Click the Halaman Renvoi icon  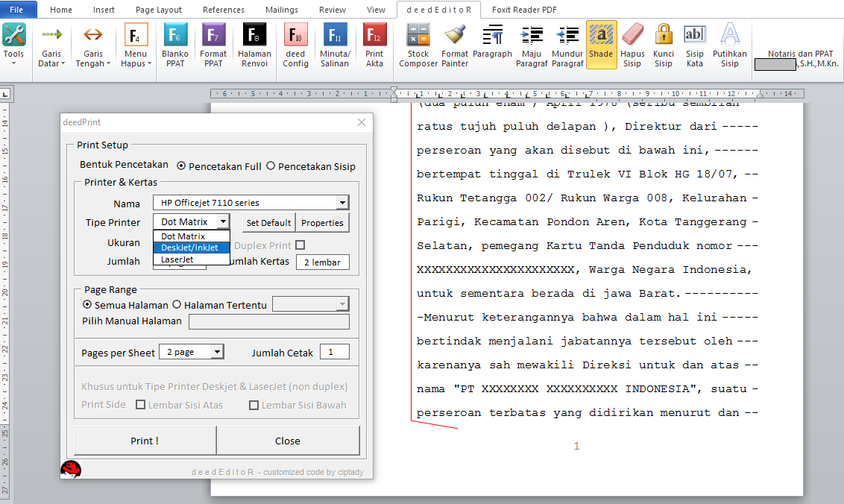(x=254, y=43)
